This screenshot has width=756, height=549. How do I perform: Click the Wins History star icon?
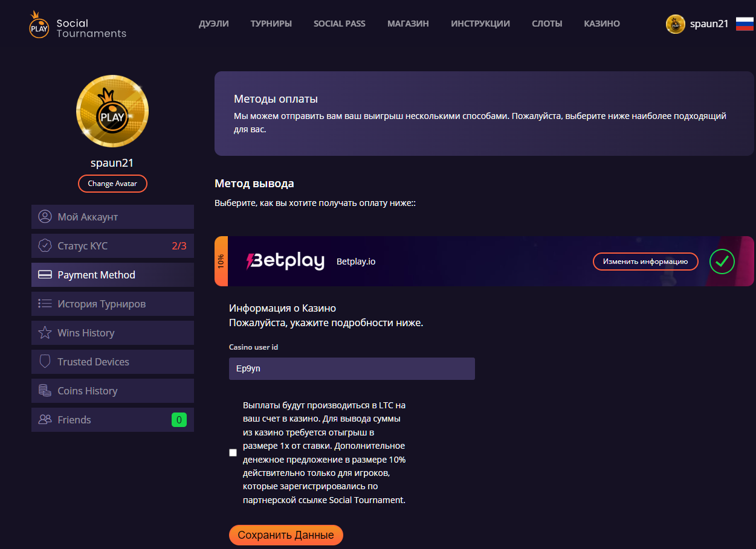45,333
